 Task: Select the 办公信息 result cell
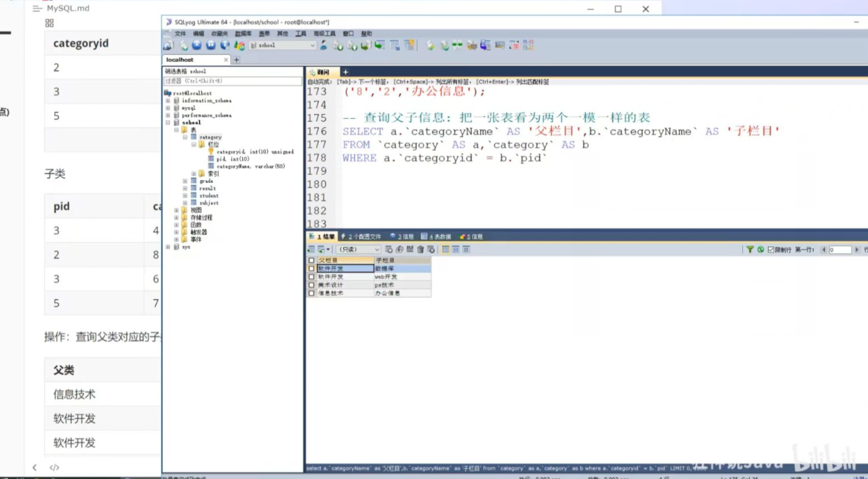pos(402,293)
